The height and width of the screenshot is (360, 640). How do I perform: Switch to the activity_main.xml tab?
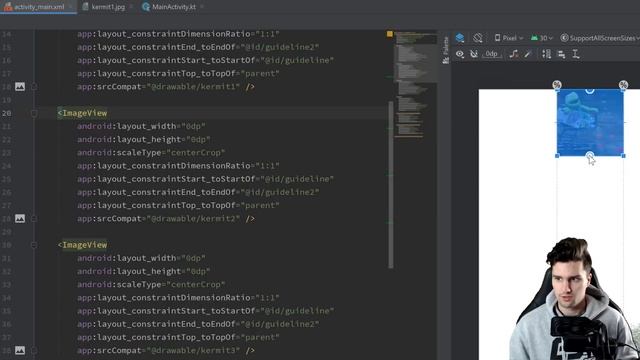click(39, 7)
